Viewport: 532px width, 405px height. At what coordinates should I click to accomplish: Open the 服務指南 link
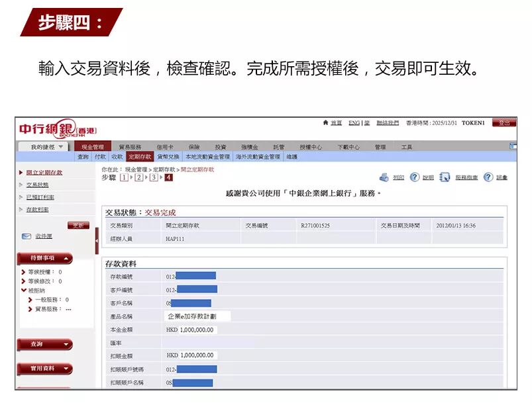[x=466, y=177]
